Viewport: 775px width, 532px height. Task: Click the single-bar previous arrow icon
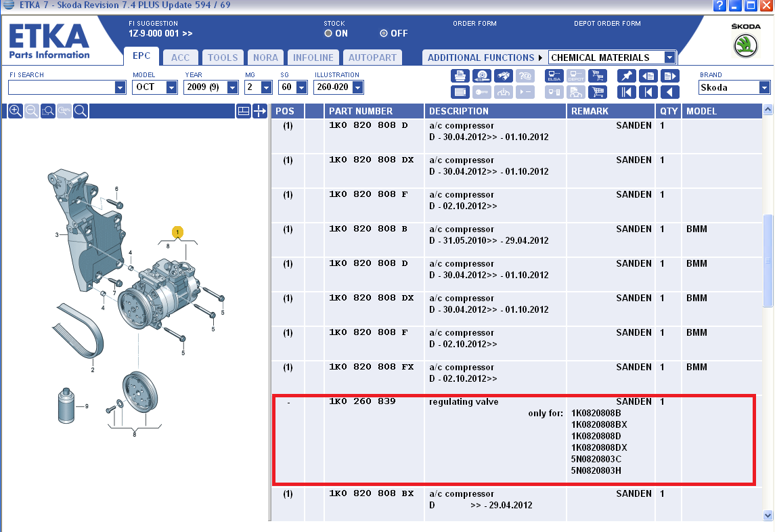[648, 92]
